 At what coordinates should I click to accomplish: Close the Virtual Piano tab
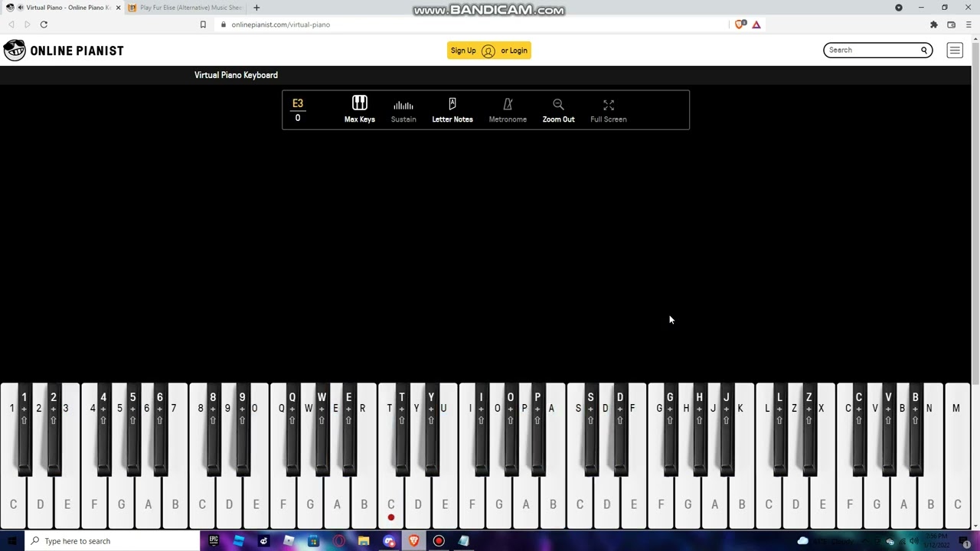point(118,8)
